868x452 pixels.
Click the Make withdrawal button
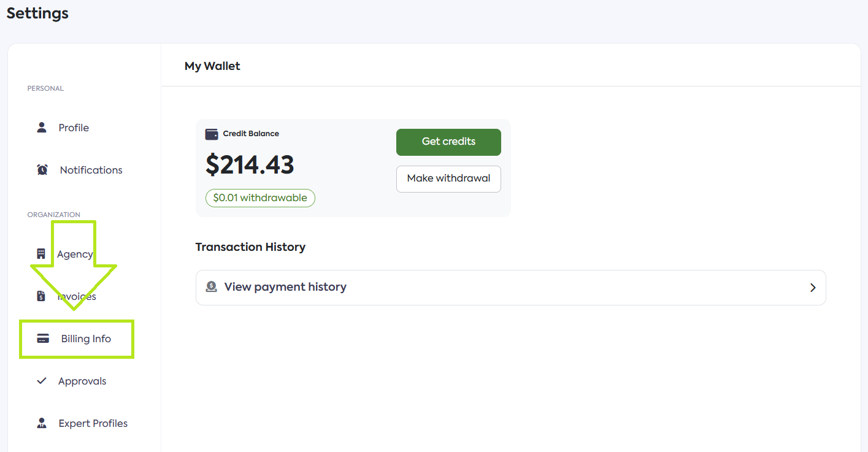[x=448, y=178]
